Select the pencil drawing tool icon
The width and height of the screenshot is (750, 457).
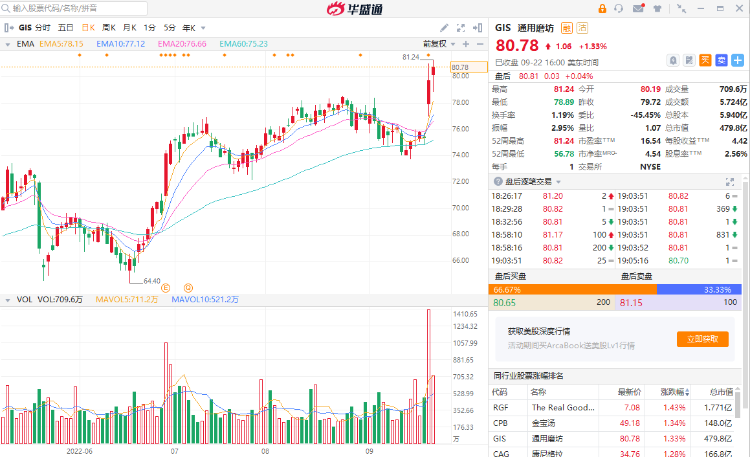[x=444, y=28]
